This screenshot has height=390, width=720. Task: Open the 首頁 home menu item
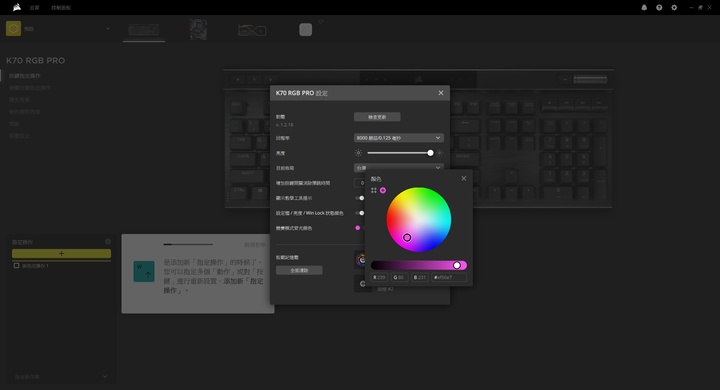(34, 8)
